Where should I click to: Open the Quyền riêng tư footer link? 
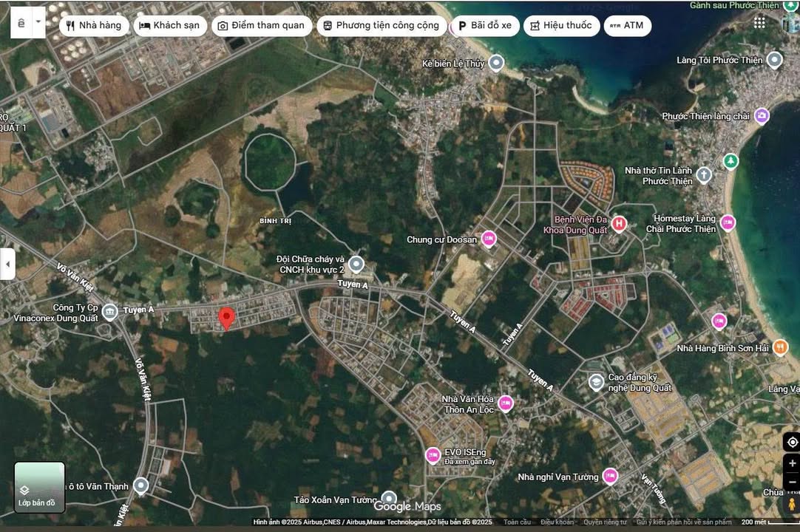(604, 522)
